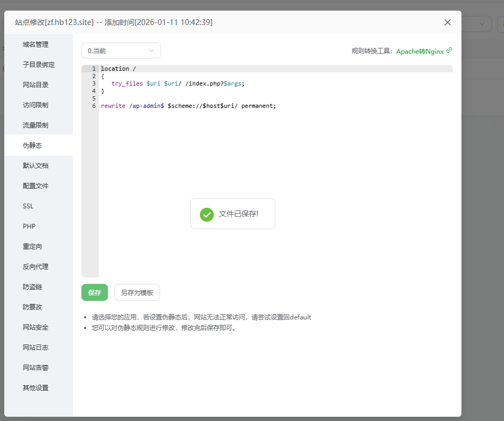This screenshot has height=421, width=504.
Task: Click the green checkmark success icon
Action: coord(207,214)
